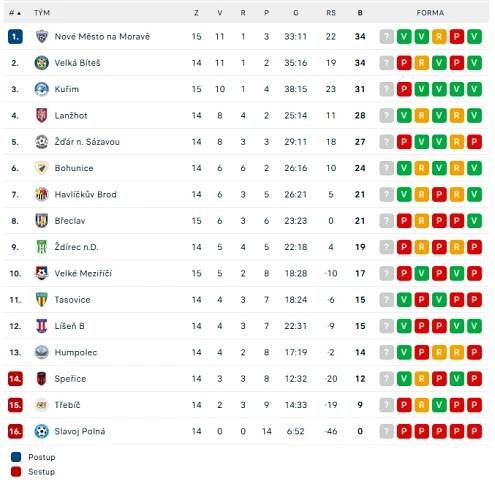The image size is (495, 484).
Task: Click the Lanžhot red shield crest
Action: [42, 115]
